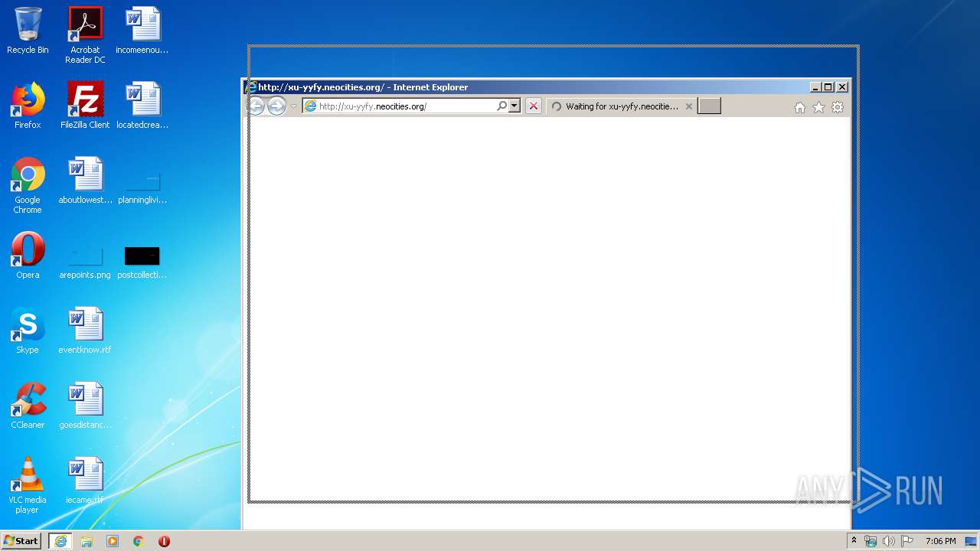
Task: Open Chrome from the taskbar
Action: point(139,541)
